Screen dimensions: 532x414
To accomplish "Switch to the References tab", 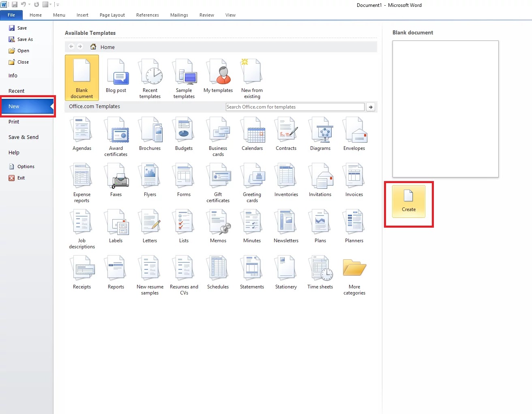I will [x=148, y=15].
